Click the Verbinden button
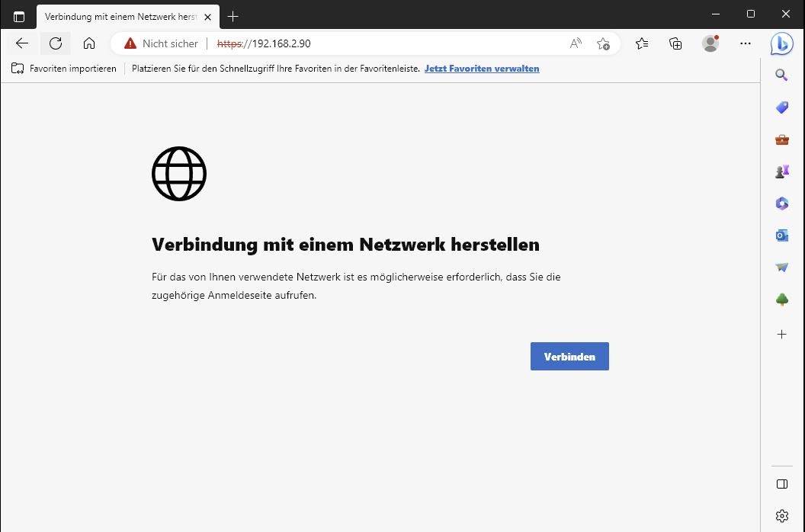 tap(569, 356)
